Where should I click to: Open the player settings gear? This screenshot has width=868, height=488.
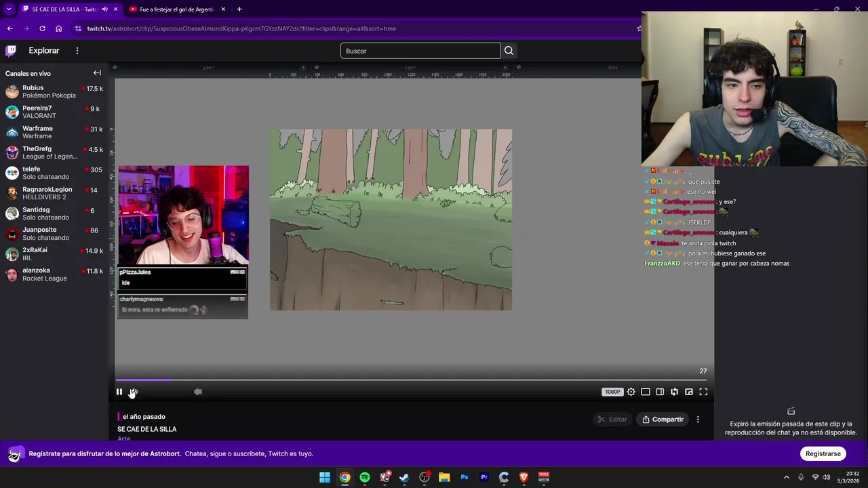click(x=631, y=392)
